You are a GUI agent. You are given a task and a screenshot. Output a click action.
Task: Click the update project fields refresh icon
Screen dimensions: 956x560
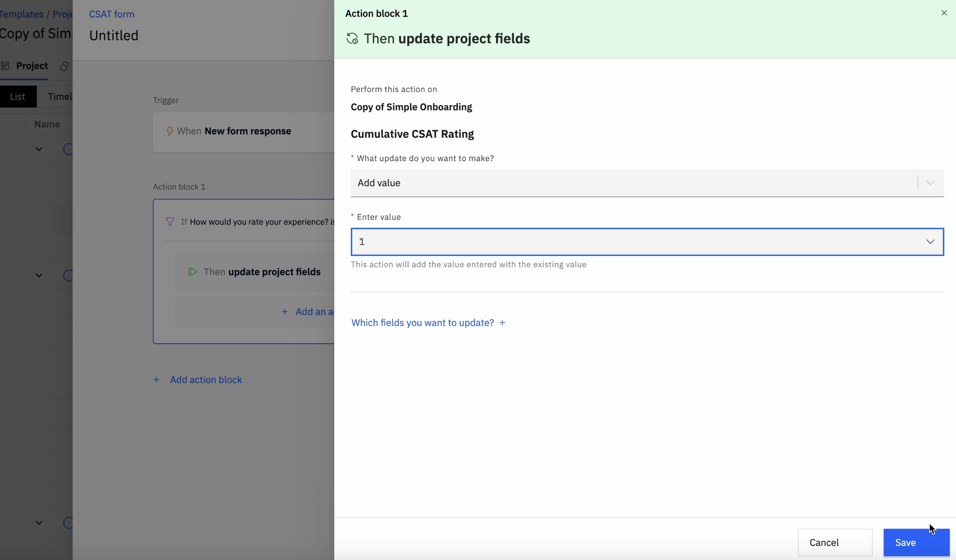[352, 38]
